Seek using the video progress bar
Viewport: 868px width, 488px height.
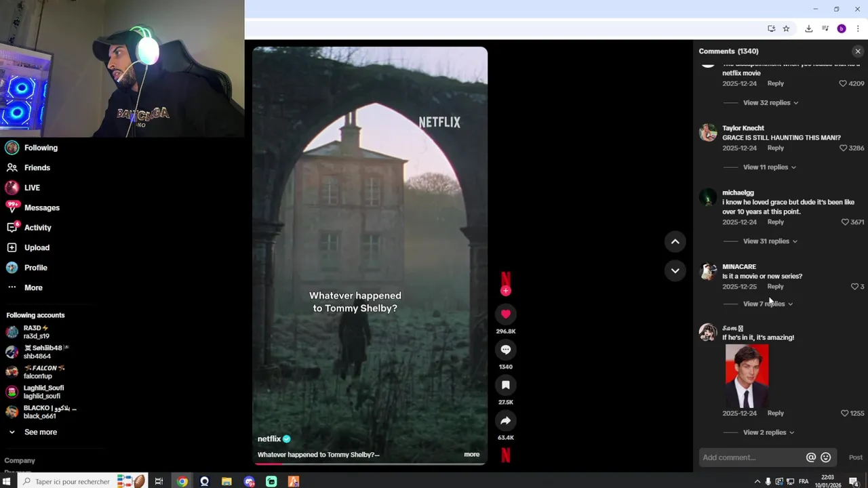point(370,464)
